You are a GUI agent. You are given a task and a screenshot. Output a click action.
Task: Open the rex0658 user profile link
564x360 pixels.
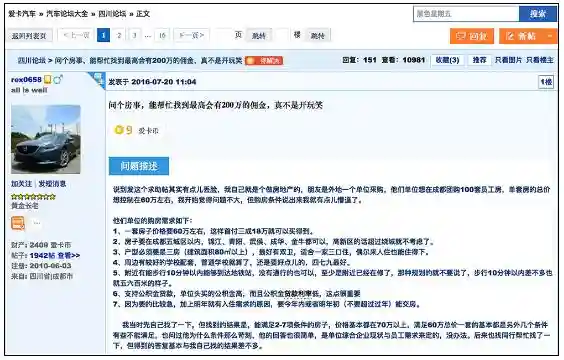pos(26,79)
